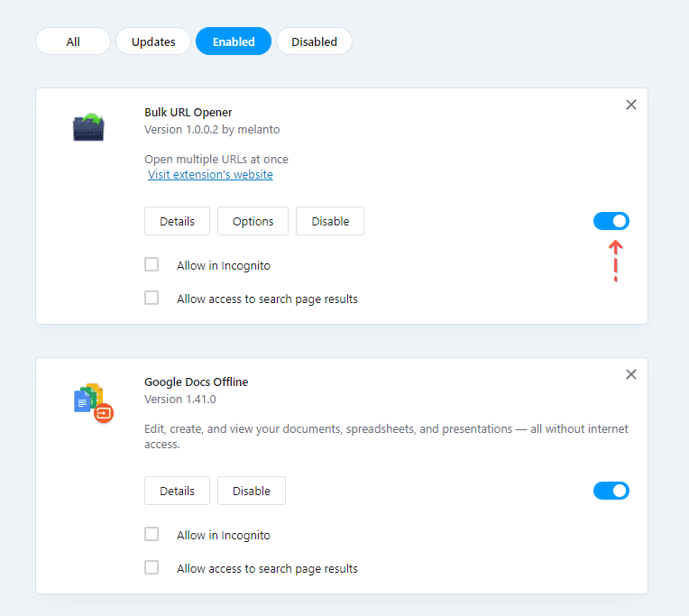Open Details for Google Docs Offline

click(177, 491)
